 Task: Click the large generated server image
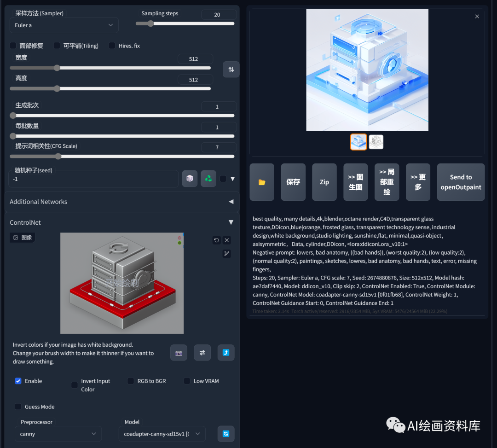tap(367, 70)
